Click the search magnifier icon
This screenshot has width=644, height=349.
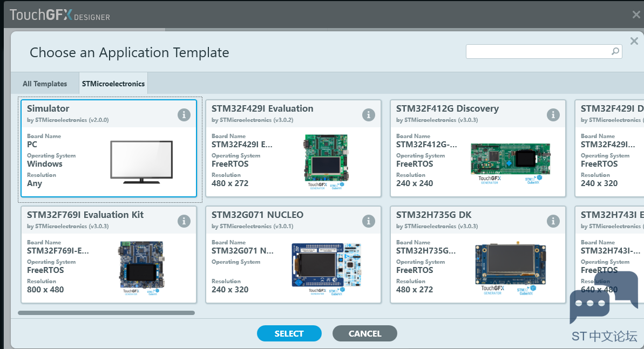(615, 51)
